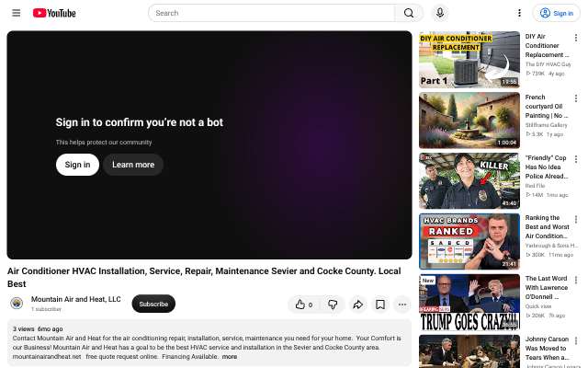
Task: Share the video using arrow icon
Action: click(357, 305)
